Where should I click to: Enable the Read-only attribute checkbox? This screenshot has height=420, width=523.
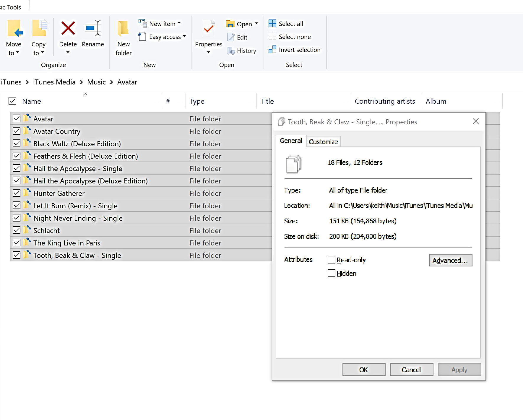[x=332, y=260]
